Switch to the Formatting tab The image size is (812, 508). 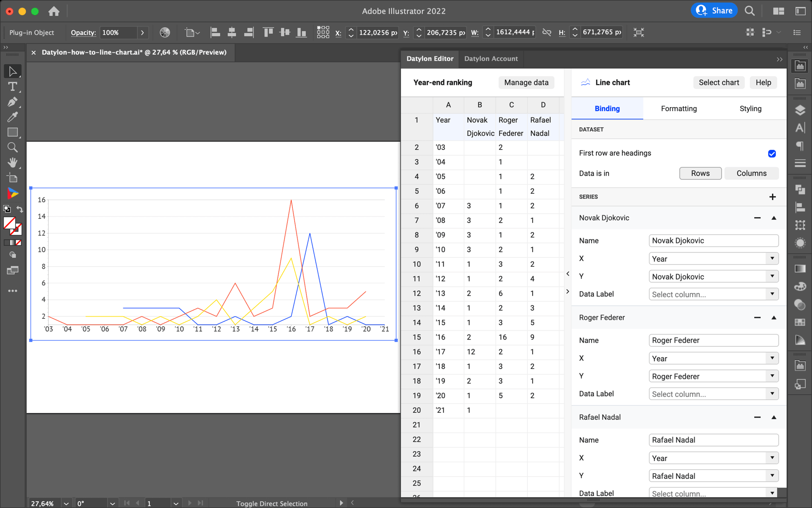tap(678, 108)
